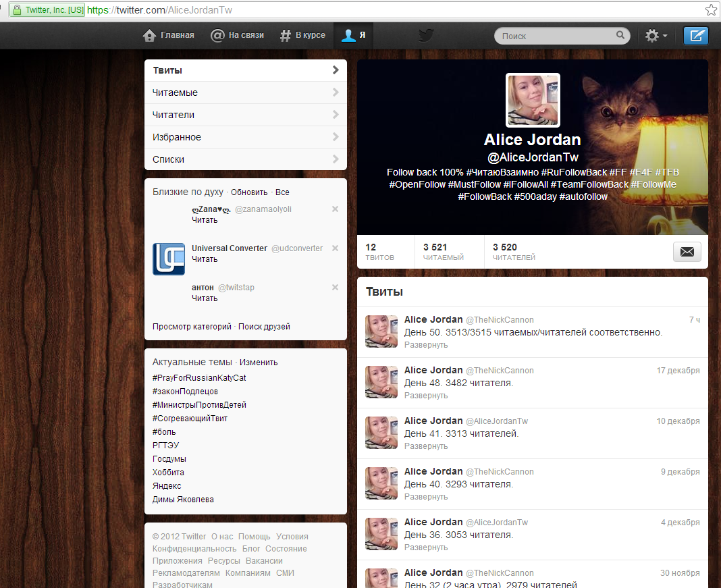Open the 12 твитов stat
Screen dimensions: 721x588
[x=380, y=252]
